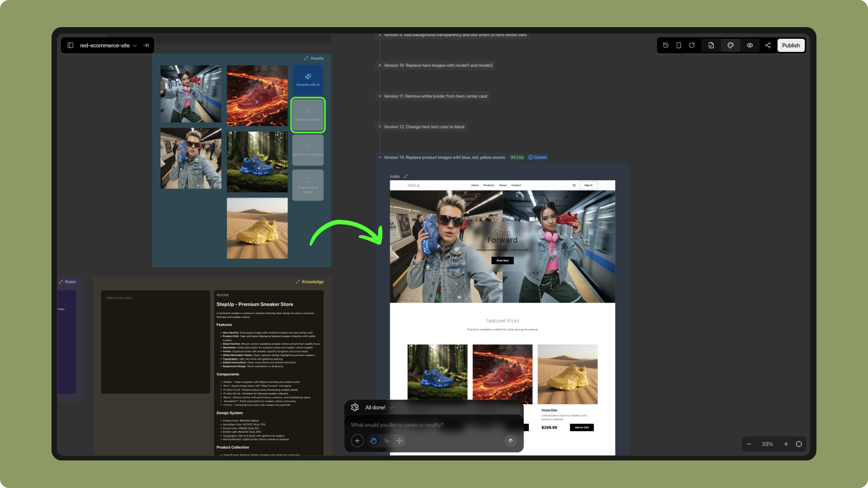Click the share icon
The image size is (868, 488).
768,45
